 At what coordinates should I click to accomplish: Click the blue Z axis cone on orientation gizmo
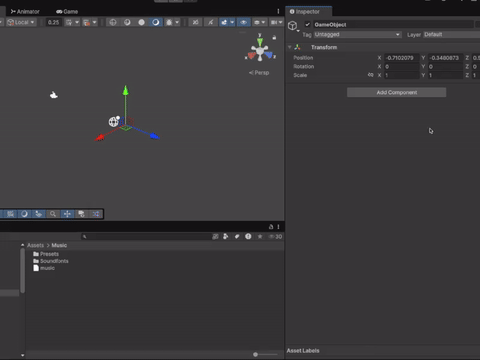pyautogui.click(x=269, y=55)
